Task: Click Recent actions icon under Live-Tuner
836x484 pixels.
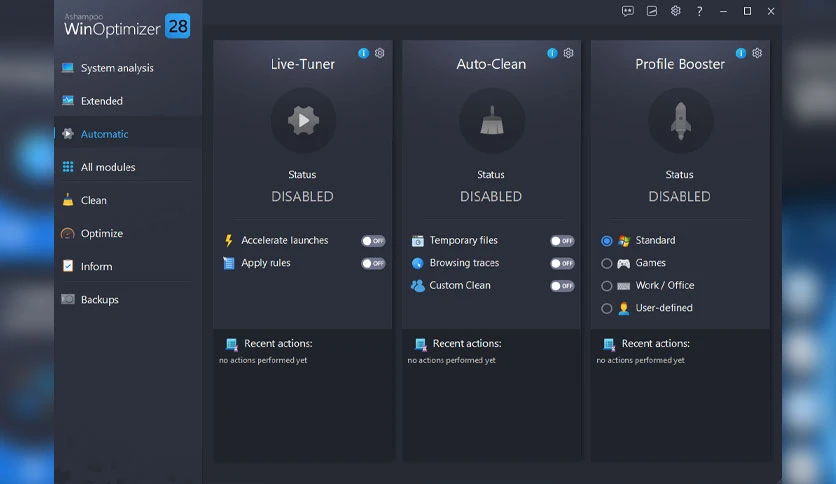Action: [x=231, y=344]
